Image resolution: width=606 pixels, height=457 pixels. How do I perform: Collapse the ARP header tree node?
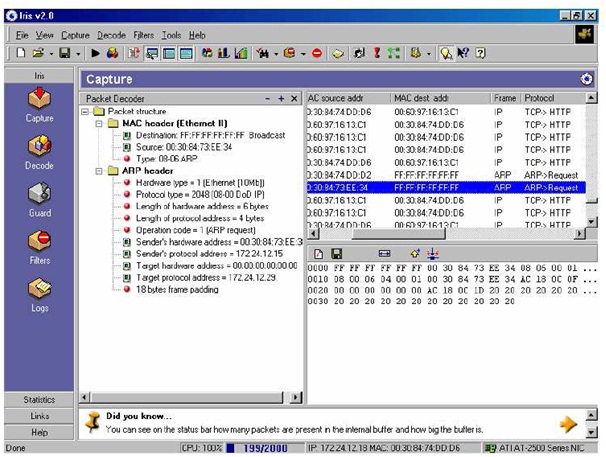pyautogui.click(x=99, y=171)
